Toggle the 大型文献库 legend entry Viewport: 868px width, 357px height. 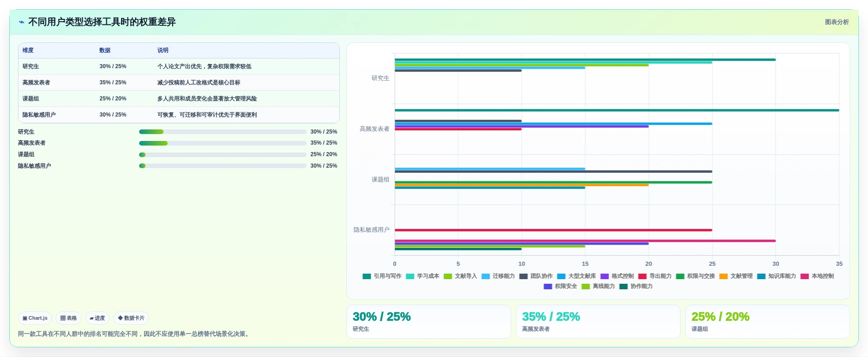point(577,276)
